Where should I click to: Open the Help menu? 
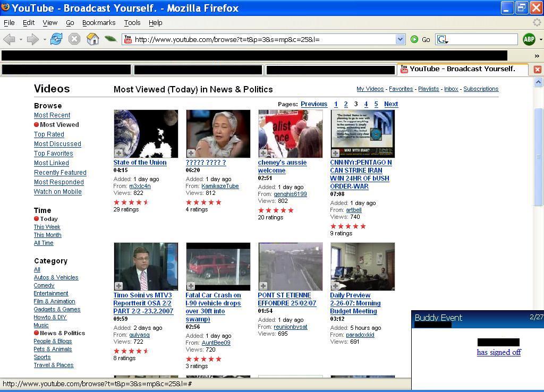pyautogui.click(x=156, y=22)
